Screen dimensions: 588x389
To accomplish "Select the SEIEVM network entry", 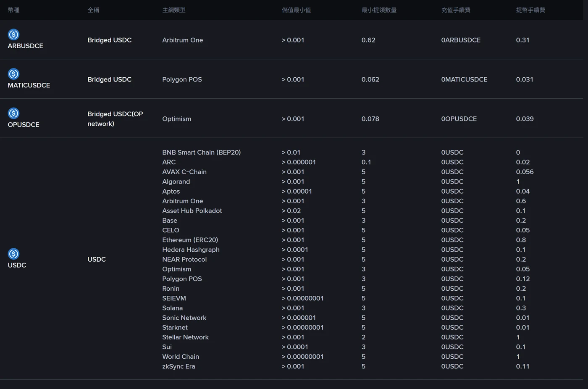I will [x=174, y=298].
